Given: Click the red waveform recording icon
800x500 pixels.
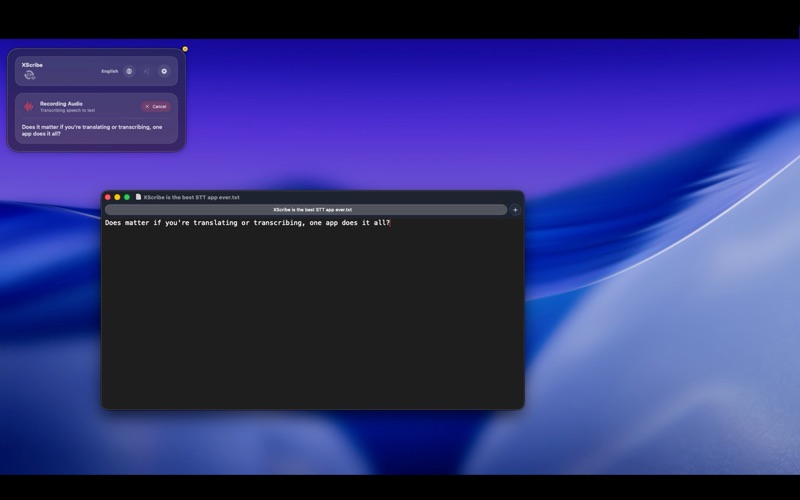Looking at the screenshot, I should pyautogui.click(x=29, y=107).
